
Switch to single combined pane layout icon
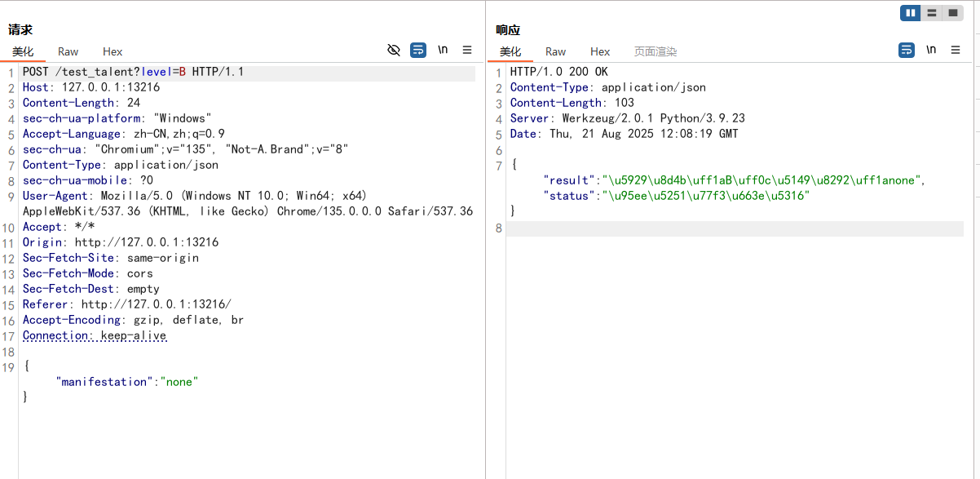pyautogui.click(x=952, y=13)
